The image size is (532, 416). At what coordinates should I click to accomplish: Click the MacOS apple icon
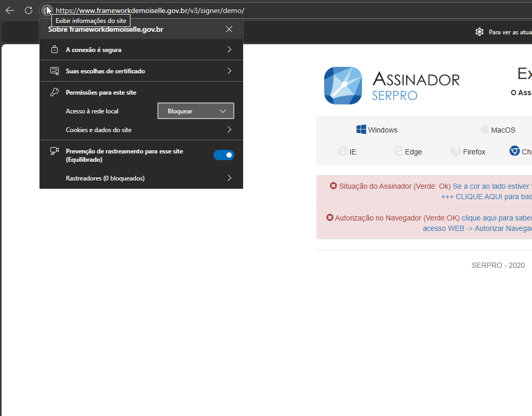coord(485,129)
